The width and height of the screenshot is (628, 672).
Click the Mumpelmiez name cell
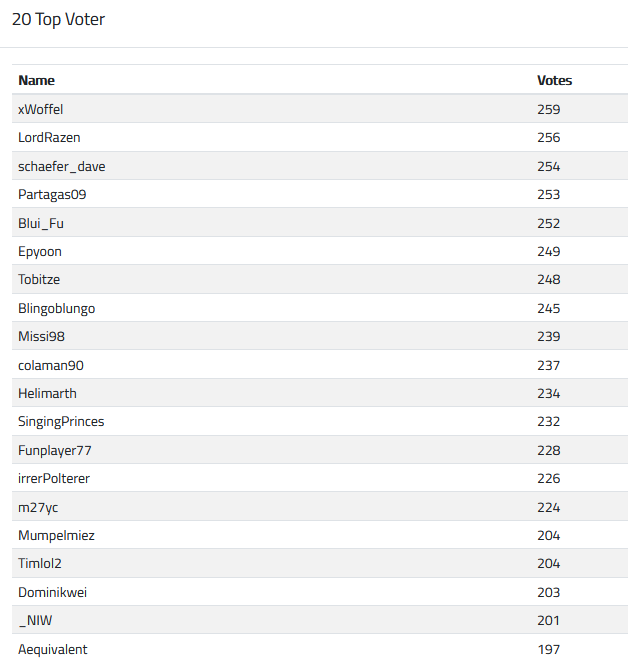pyautogui.click(x=56, y=535)
